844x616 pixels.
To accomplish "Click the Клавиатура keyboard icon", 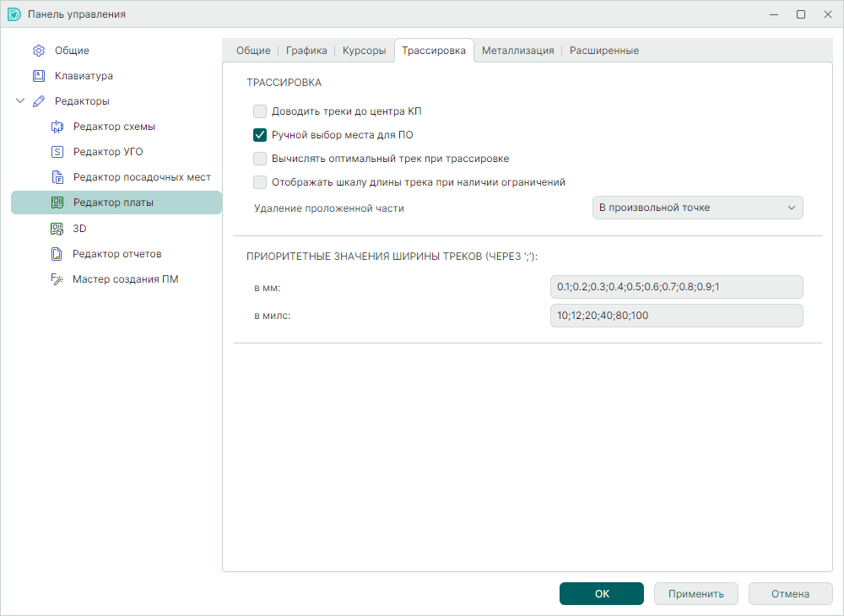I will pos(38,76).
